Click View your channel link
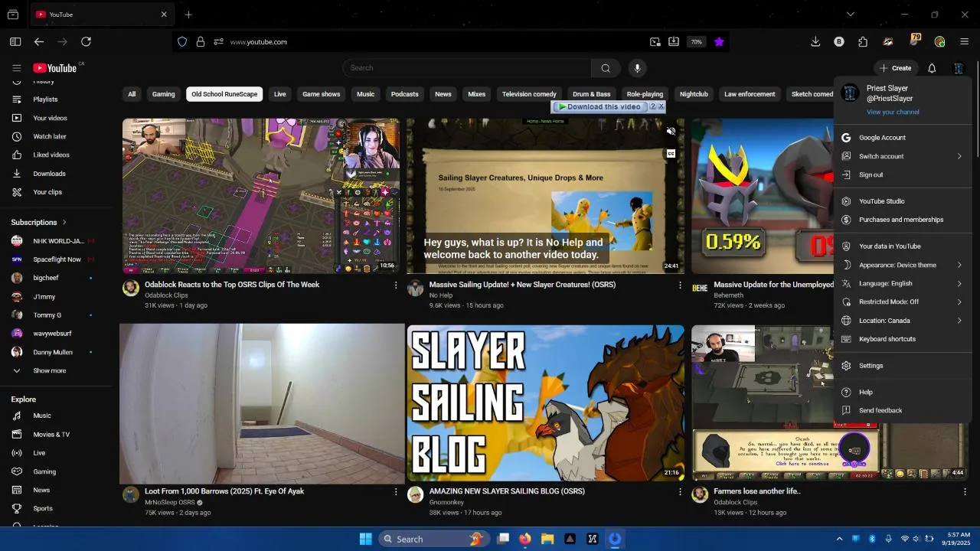 point(893,112)
